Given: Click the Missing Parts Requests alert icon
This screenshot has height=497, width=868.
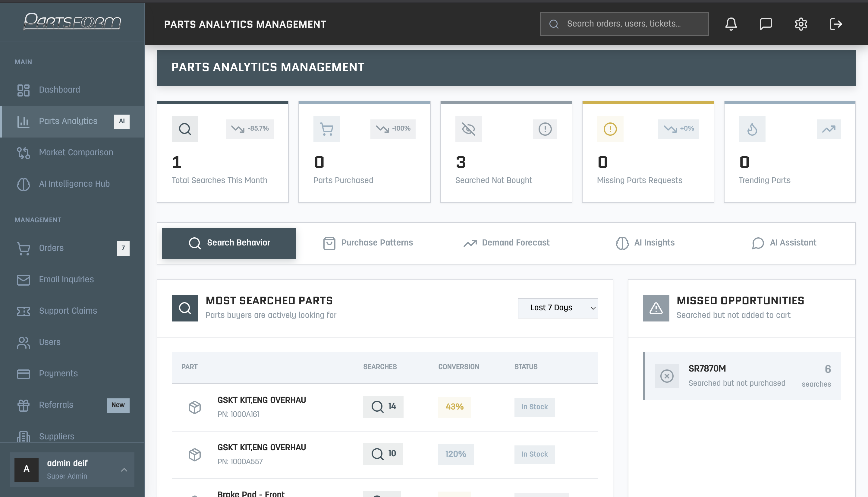Looking at the screenshot, I should (610, 129).
